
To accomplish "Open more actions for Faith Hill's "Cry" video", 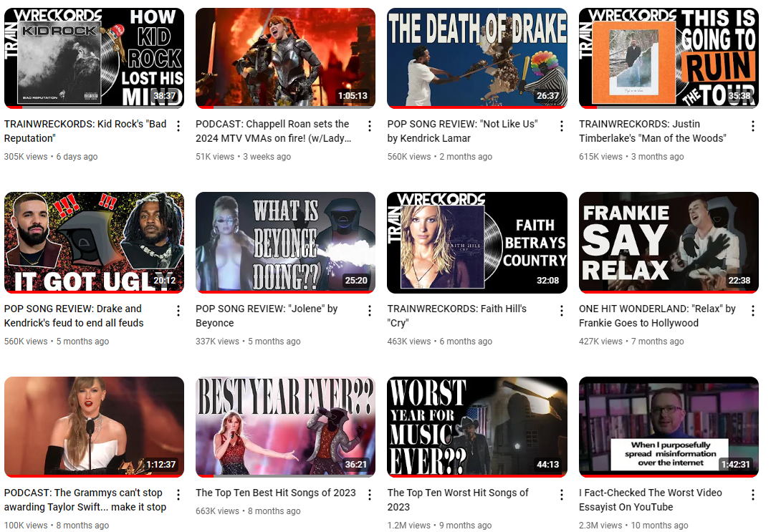I will click(x=562, y=311).
